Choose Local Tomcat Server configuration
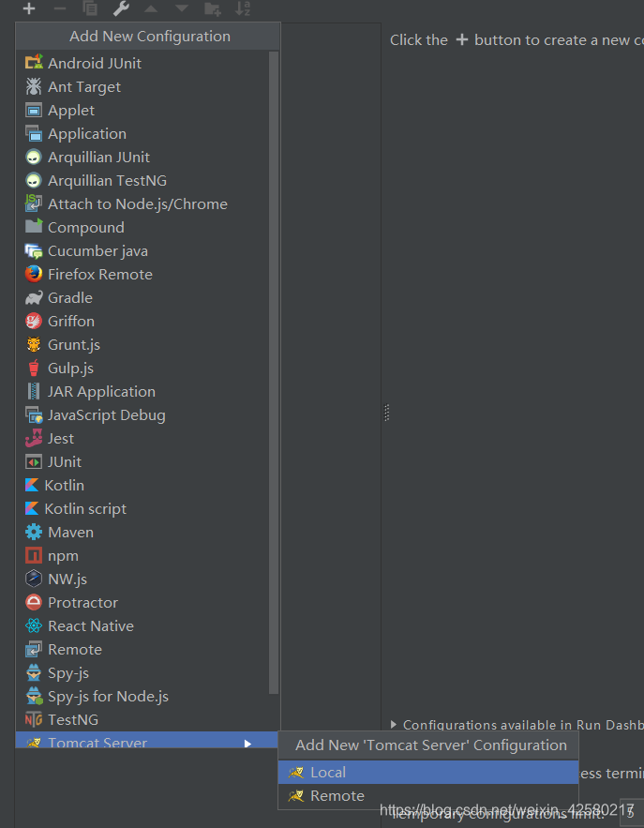The width and height of the screenshot is (644, 828). pyautogui.click(x=428, y=772)
